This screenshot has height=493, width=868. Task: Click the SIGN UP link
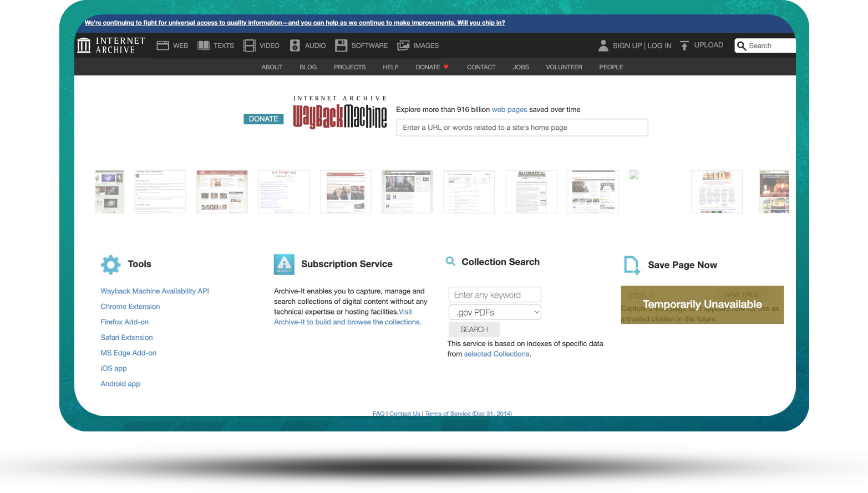click(627, 45)
